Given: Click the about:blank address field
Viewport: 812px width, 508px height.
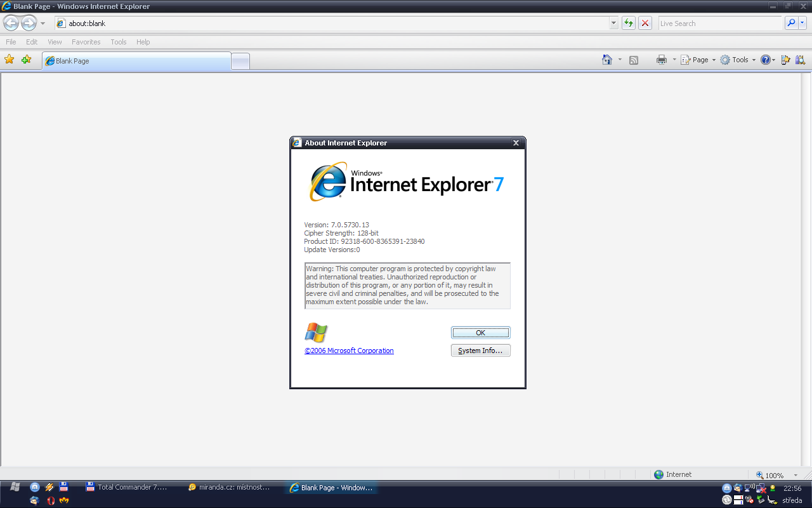Looking at the screenshot, I should (x=332, y=23).
